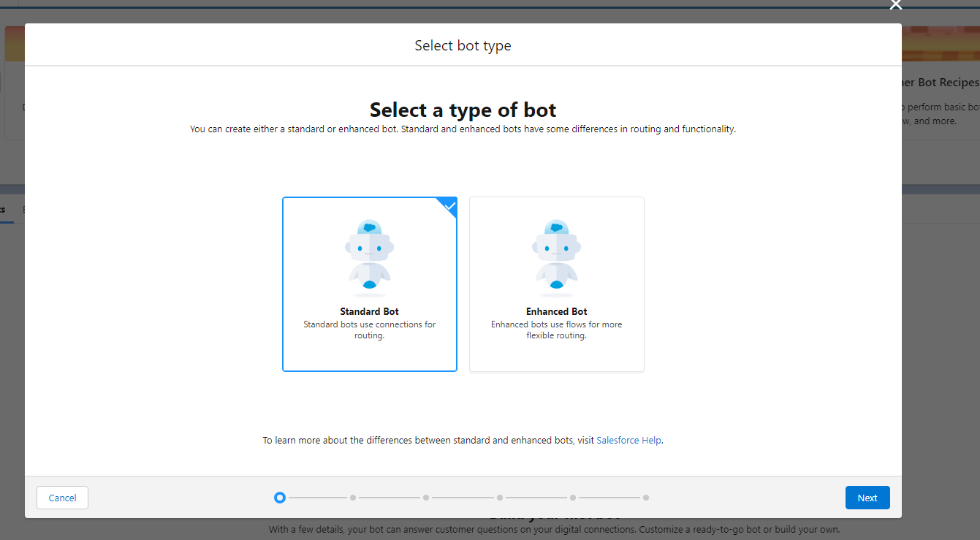Image resolution: width=980 pixels, height=540 pixels.
Task: Click the Standard Bot routing description text
Action: 369,330
